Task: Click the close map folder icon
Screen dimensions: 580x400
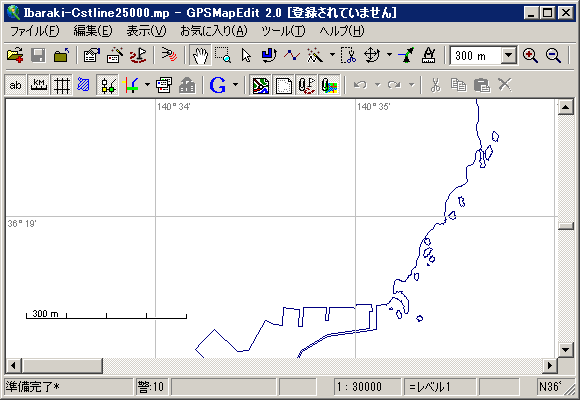Action: pos(61,56)
